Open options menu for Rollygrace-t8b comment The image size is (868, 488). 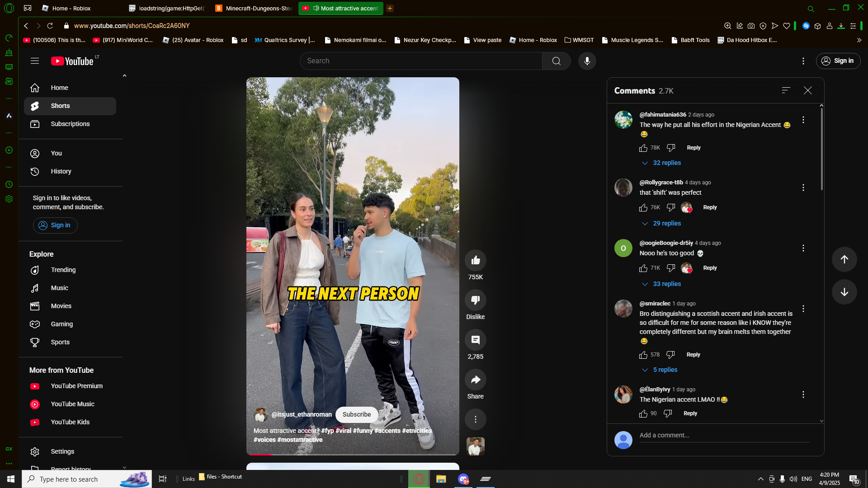803,188
